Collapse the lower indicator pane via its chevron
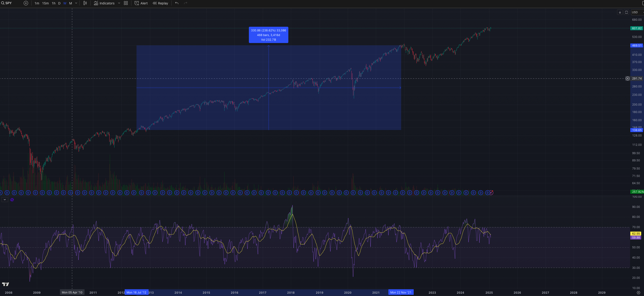 tap(4, 200)
